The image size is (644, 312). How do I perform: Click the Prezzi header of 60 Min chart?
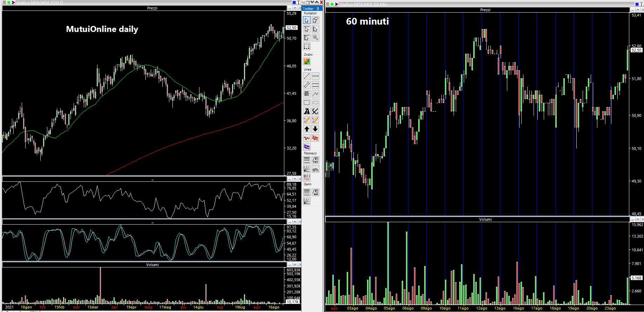pos(485,10)
